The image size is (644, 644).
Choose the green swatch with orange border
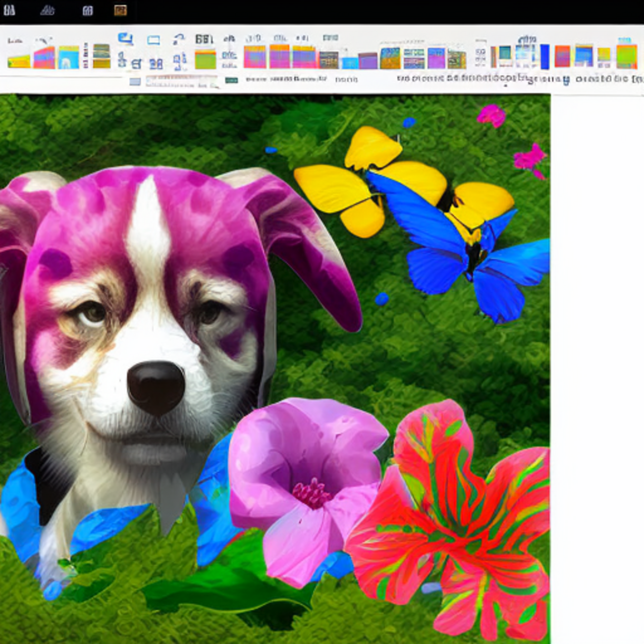coord(626,56)
